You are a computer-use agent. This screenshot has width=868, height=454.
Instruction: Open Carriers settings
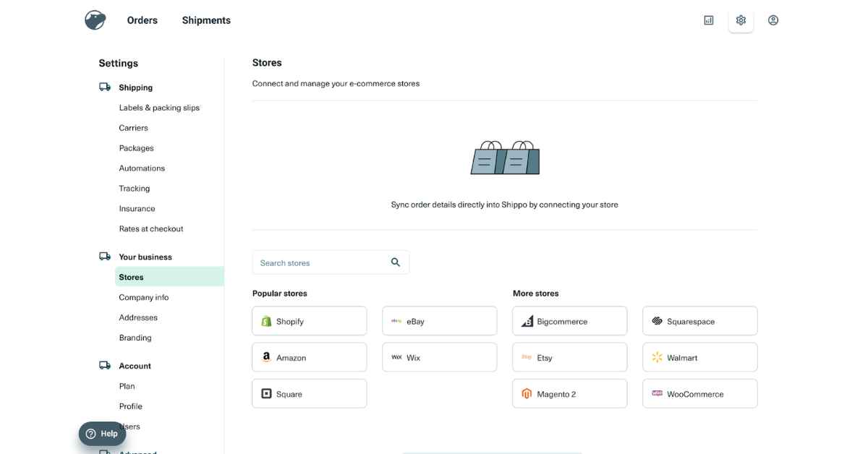pyautogui.click(x=133, y=127)
